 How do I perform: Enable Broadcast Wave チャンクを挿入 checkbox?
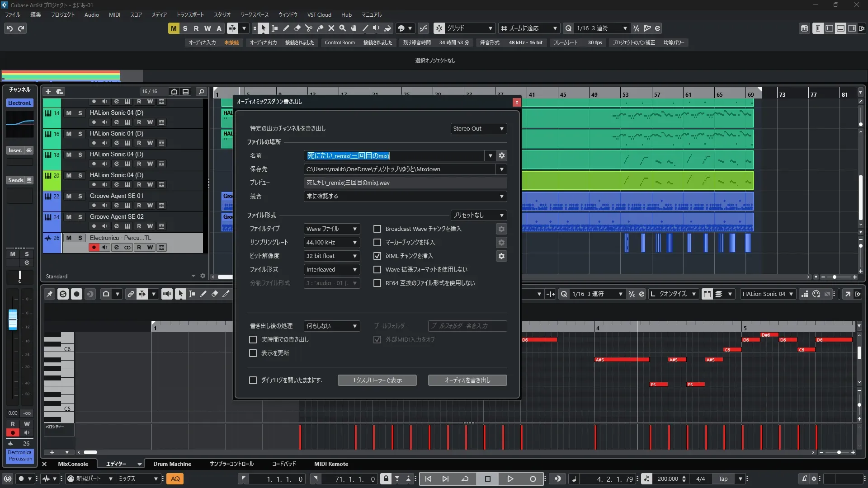[377, 229]
